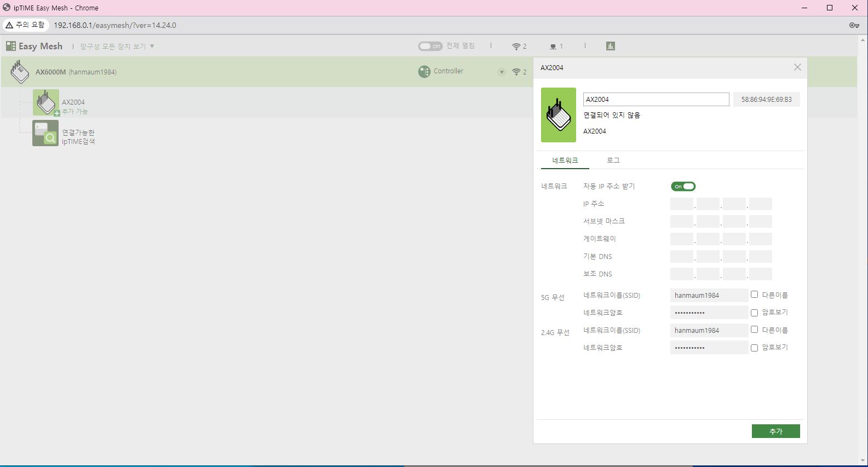
Task: Switch to the 로그 tab
Action: [613, 160]
